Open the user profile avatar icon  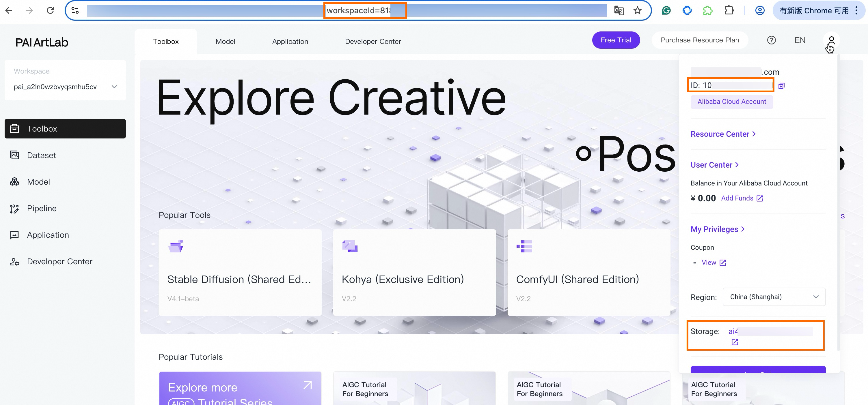click(831, 40)
